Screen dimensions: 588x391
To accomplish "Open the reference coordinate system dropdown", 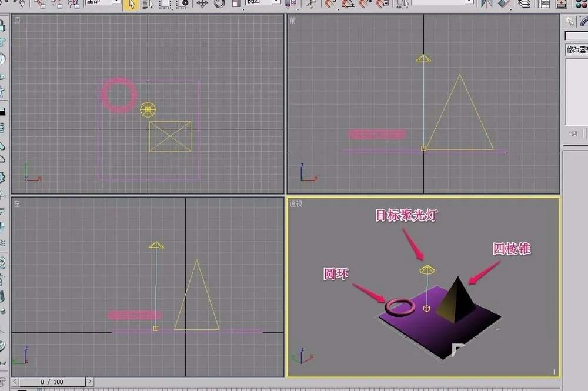I will click(263, 2).
